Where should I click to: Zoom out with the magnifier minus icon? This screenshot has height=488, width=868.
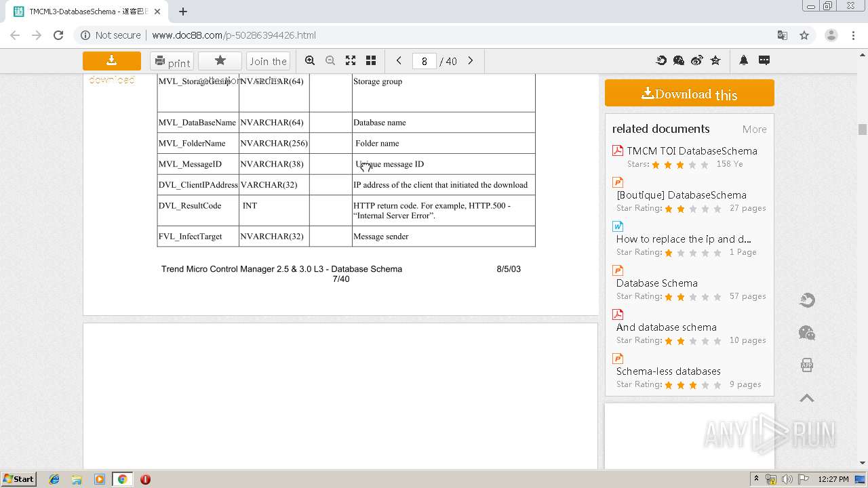330,60
